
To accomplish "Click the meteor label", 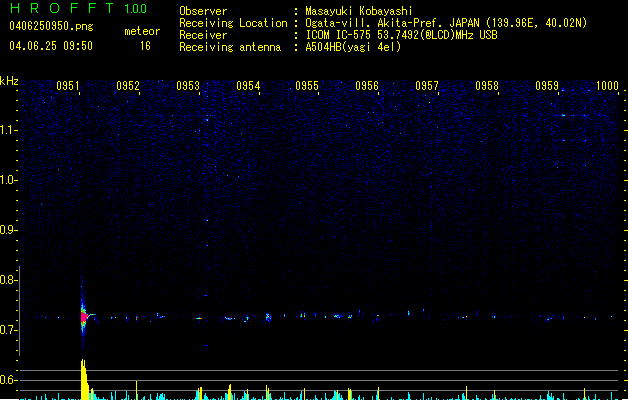I will click(142, 31).
